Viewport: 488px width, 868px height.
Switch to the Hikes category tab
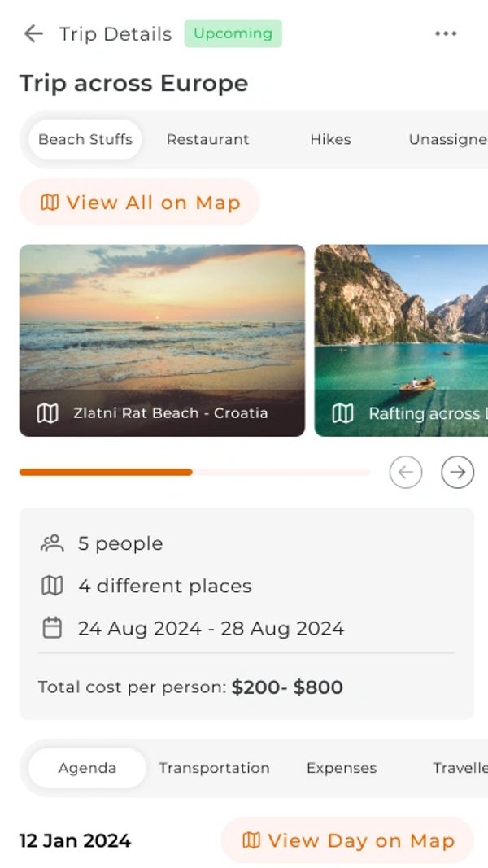330,139
